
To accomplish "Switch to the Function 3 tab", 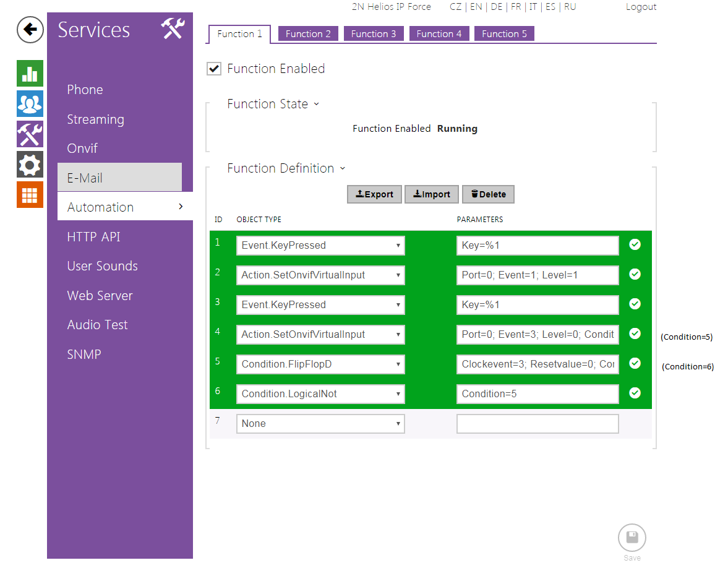I will click(373, 34).
